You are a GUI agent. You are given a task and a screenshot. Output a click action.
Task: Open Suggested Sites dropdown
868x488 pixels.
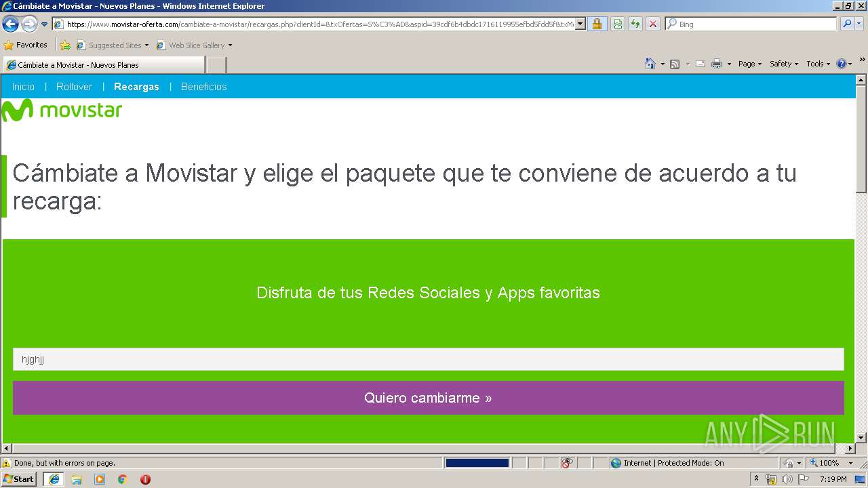[x=113, y=45]
